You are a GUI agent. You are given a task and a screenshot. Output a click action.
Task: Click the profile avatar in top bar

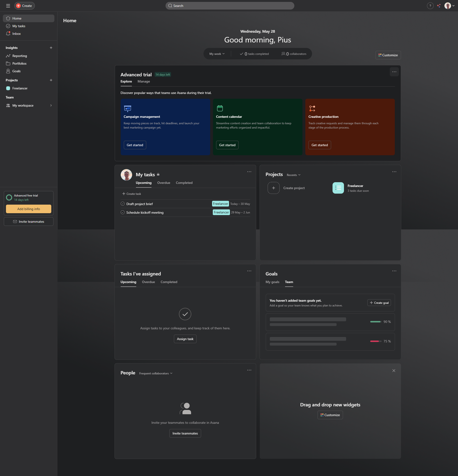pyautogui.click(x=448, y=5)
